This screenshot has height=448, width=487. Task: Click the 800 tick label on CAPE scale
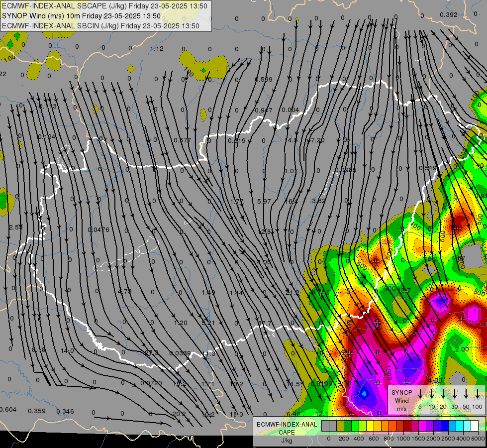pos(389,439)
